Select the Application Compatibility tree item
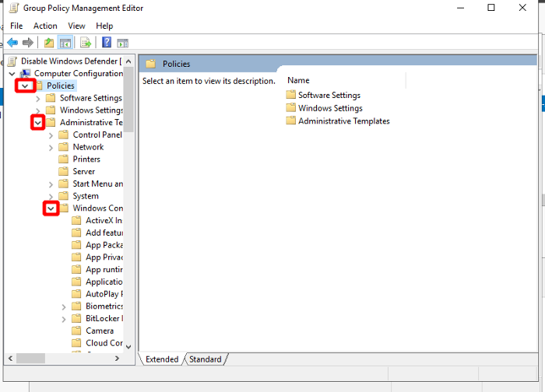This screenshot has width=545, height=392. tap(104, 282)
